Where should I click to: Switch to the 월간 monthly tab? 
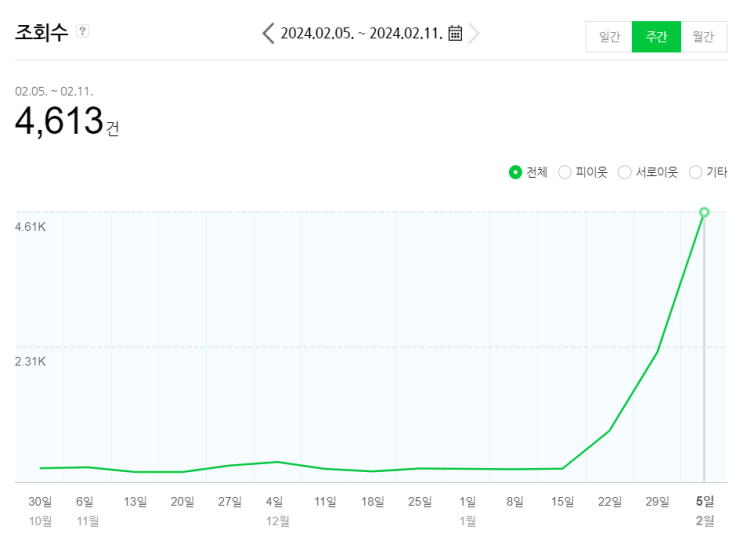pos(704,36)
